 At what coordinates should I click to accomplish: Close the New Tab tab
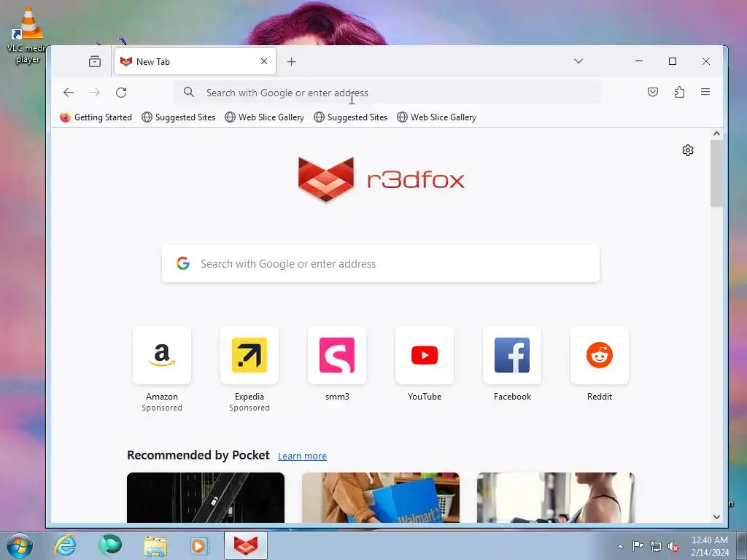(x=264, y=61)
